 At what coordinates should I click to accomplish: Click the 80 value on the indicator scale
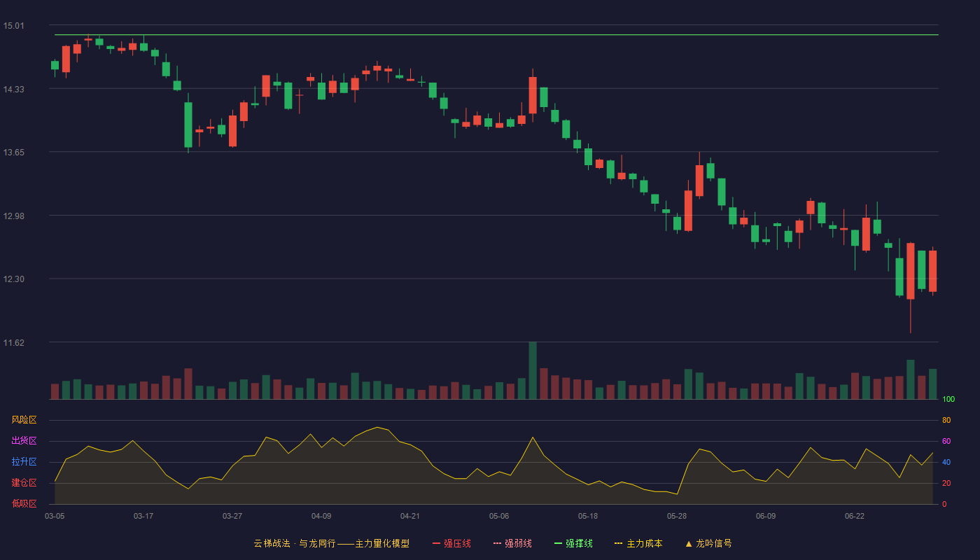[946, 420]
